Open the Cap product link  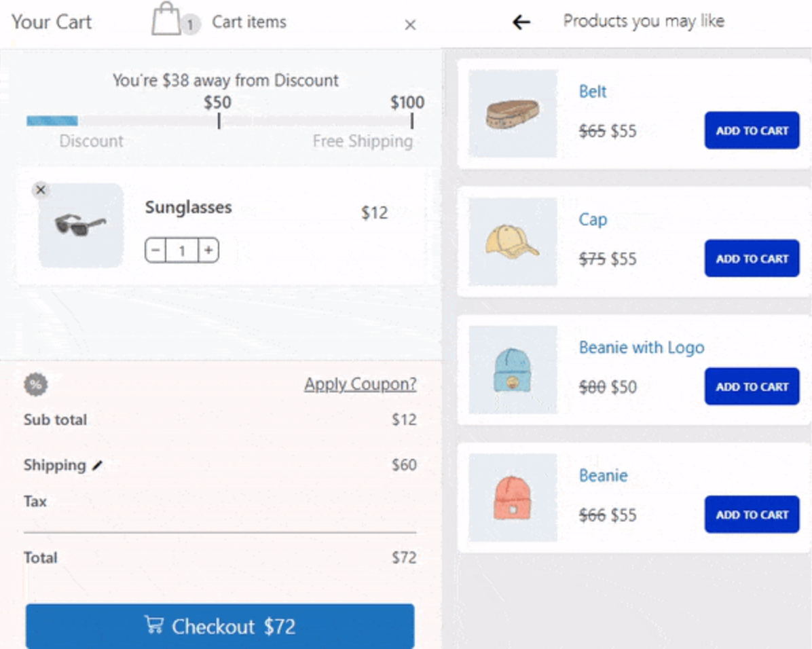592,219
